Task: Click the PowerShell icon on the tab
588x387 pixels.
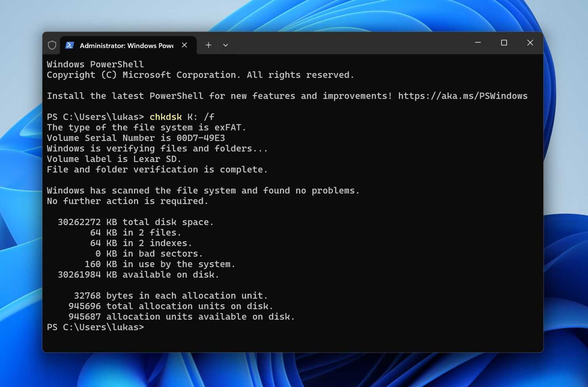Action: pos(70,45)
